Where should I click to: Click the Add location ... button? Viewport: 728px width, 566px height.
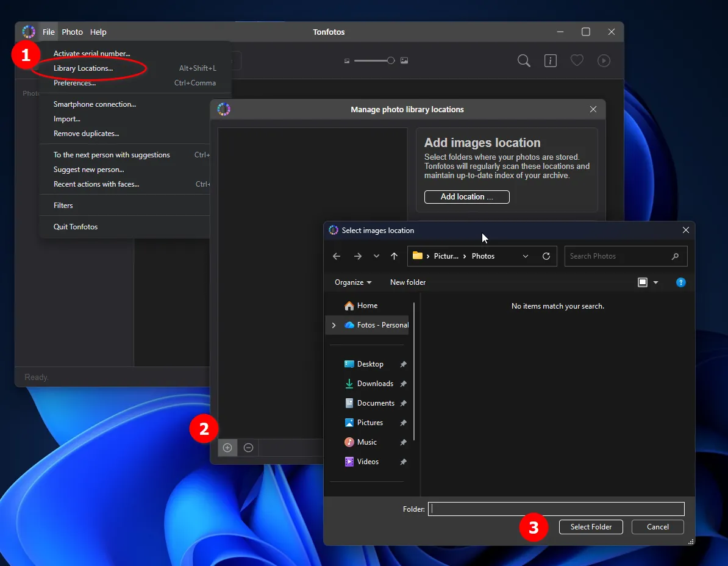point(466,197)
